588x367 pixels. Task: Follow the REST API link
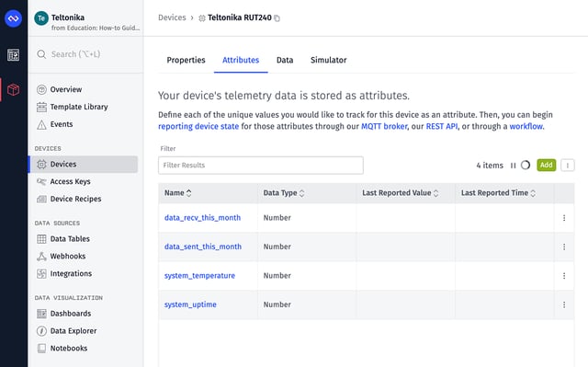[442, 126]
